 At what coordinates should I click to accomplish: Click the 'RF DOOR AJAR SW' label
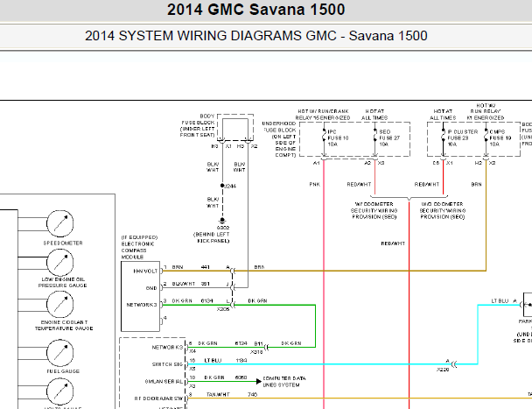(158, 398)
